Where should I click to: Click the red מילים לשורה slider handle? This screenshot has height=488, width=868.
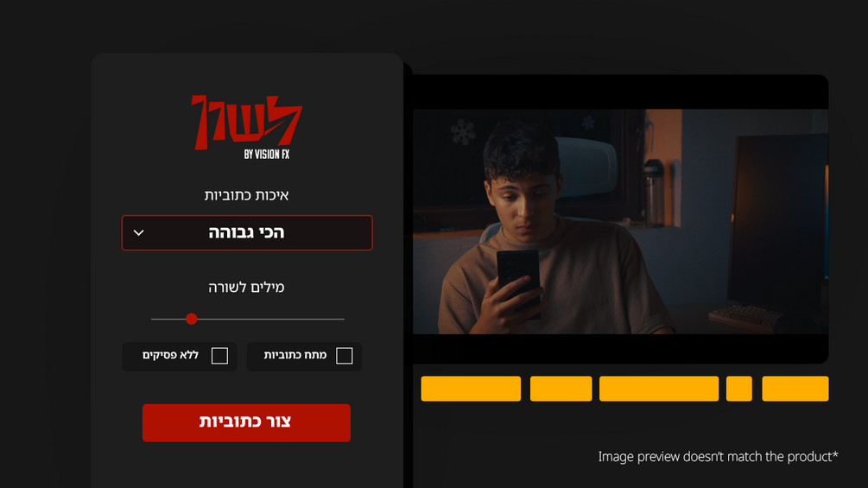click(x=192, y=319)
